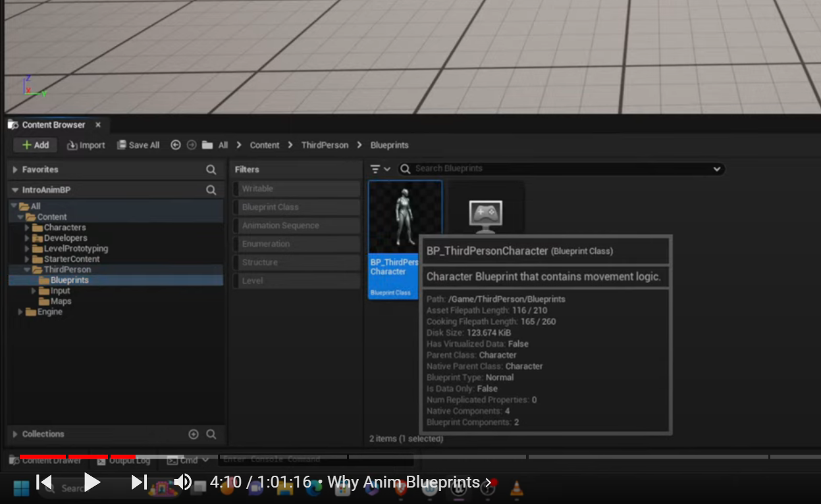
Task: Expand the Characters folder
Action: coord(27,228)
